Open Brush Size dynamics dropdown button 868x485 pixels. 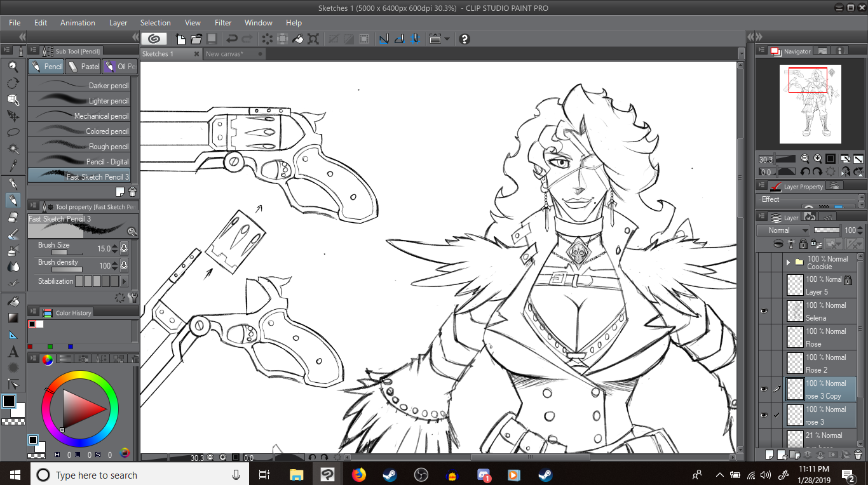125,248
